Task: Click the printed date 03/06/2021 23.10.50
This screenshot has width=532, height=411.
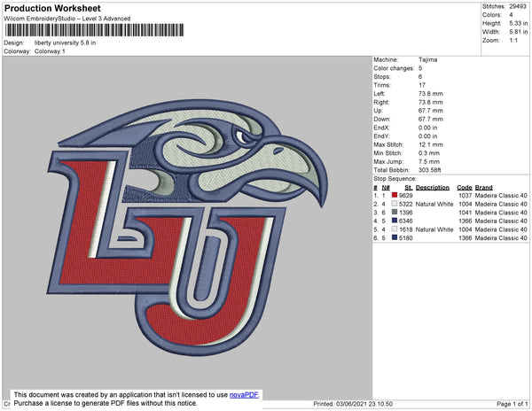Action: coord(364,404)
